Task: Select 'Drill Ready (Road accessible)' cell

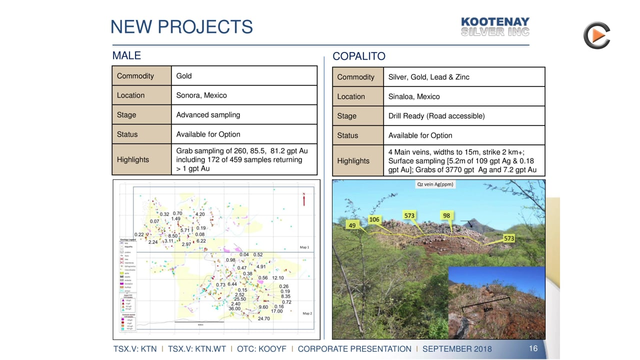Action: tap(464, 116)
